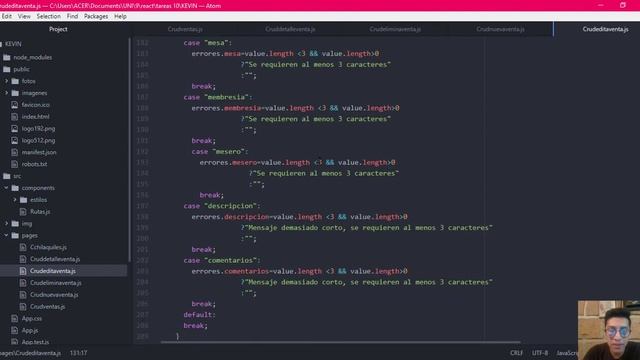Image resolution: width=640 pixels, height=360 pixels.
Task: Click the App.js file icon
Action: tap(15, 330)
